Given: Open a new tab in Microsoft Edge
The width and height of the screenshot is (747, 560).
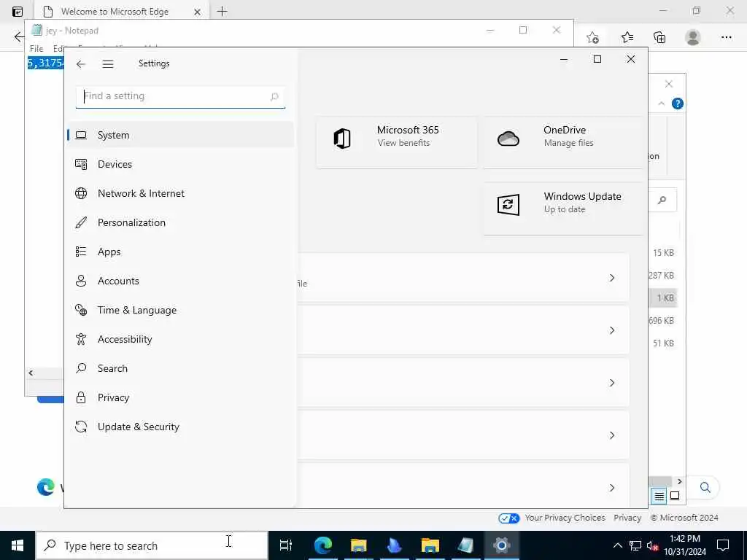Looking at the screenshot, I should click(222, 12).
